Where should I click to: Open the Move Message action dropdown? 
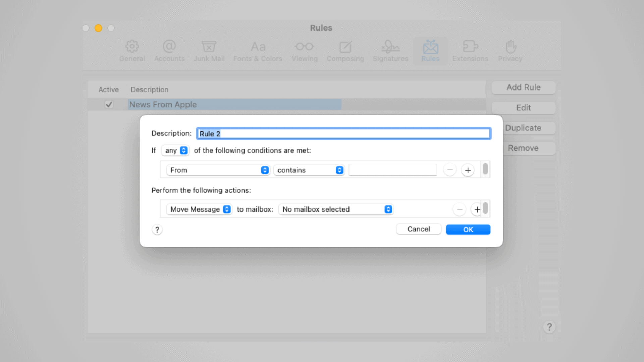199,209
